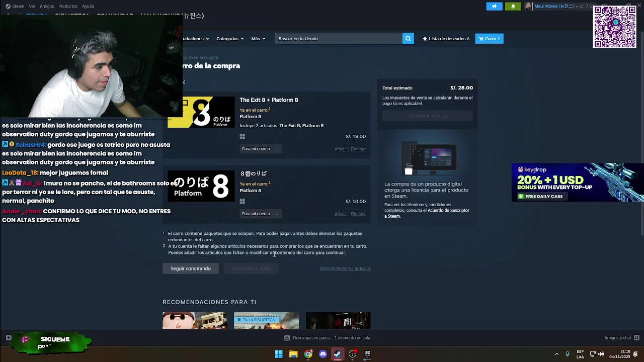Open 'Para mi cuenta' dropdown for 8番のりば

pyautogui.click(x=260, y=214)
